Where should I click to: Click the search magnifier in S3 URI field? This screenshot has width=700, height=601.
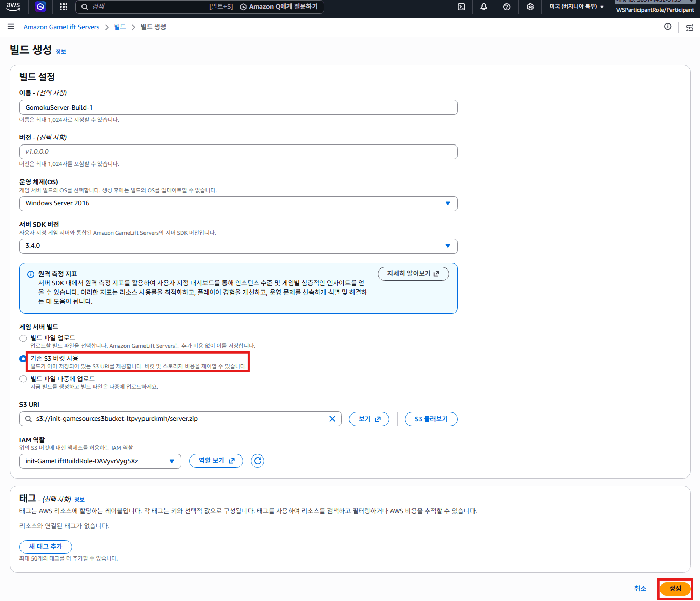tap(29, 419)
